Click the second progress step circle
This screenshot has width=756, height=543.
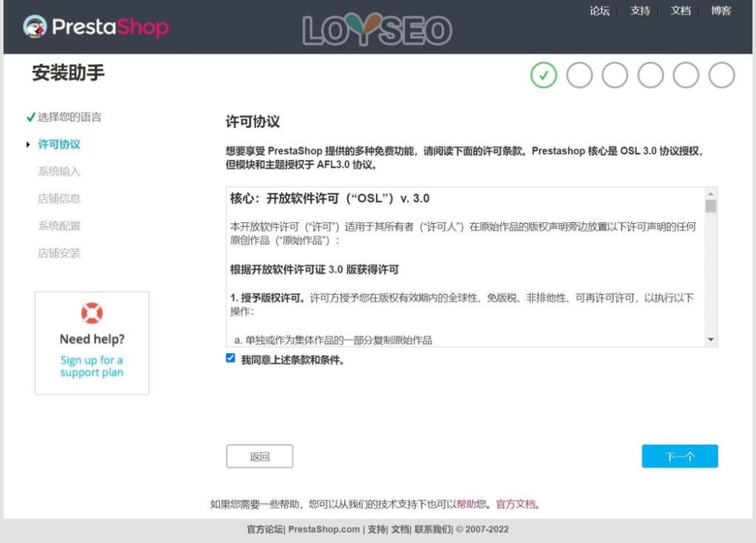(x=579, y=75)
